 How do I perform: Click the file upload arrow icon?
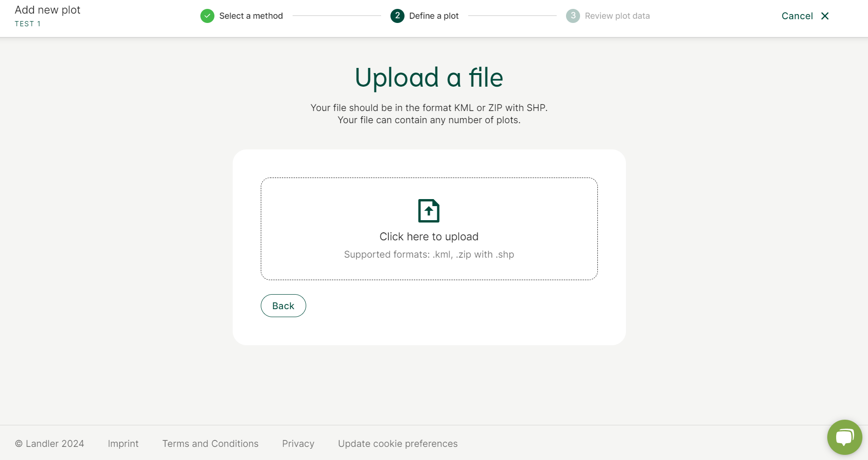pos(429,211)
